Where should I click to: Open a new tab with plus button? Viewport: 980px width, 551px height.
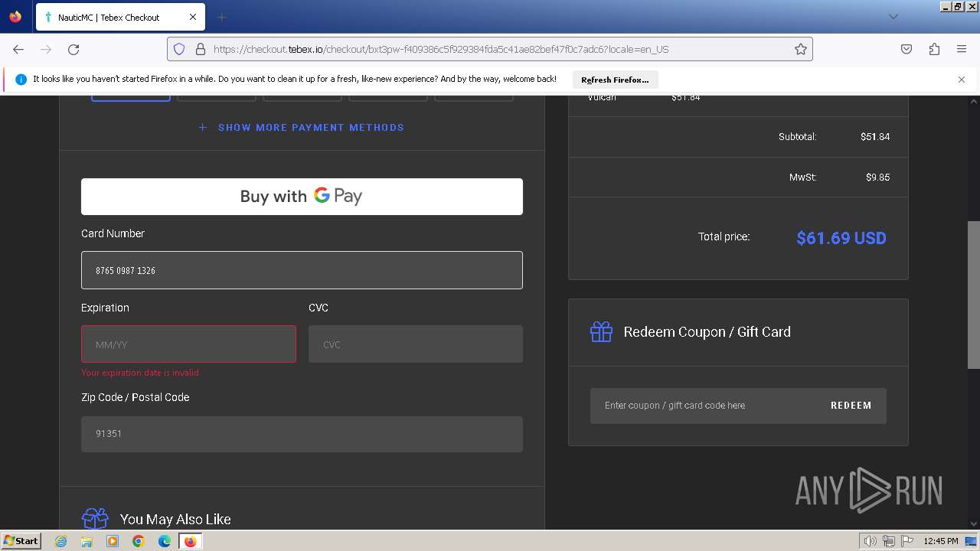[222, 17]
